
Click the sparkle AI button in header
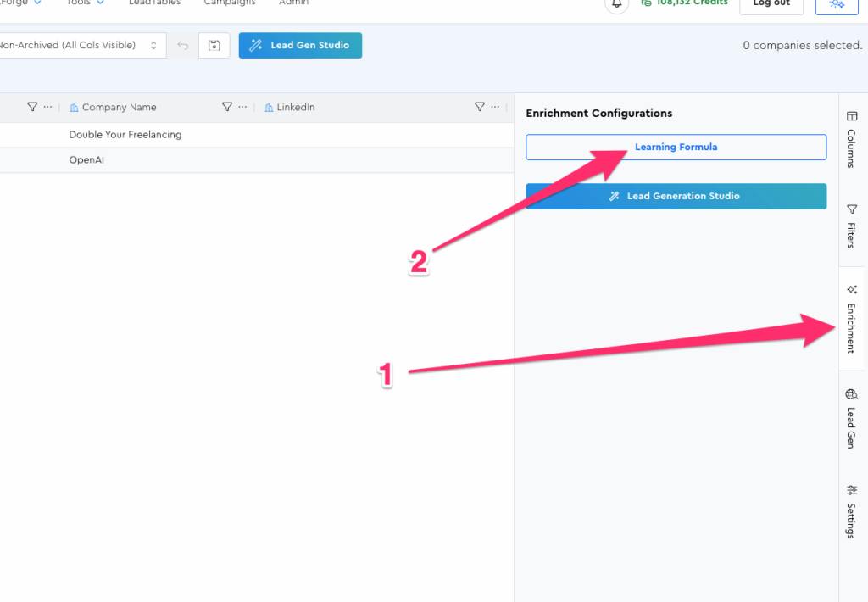pos(836,4)
